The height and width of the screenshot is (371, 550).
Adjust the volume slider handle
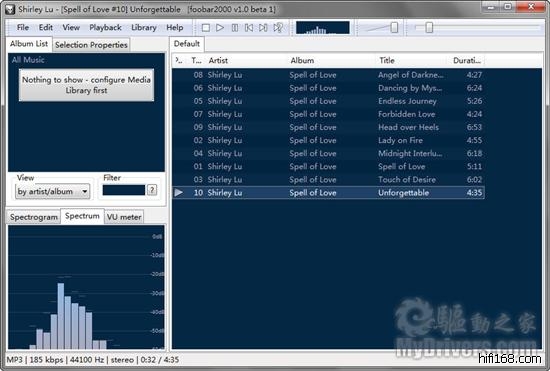pyautogui.click(x=394, y=27)
